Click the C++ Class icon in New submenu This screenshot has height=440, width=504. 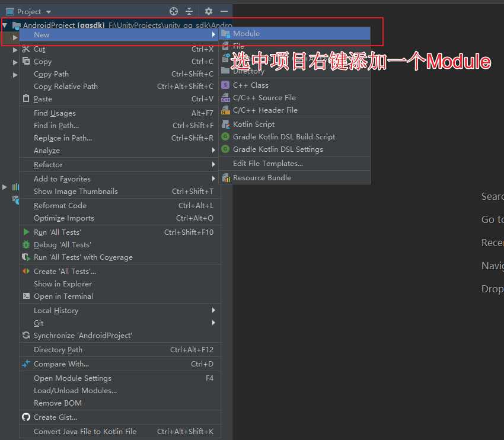[x=227, y=84]
